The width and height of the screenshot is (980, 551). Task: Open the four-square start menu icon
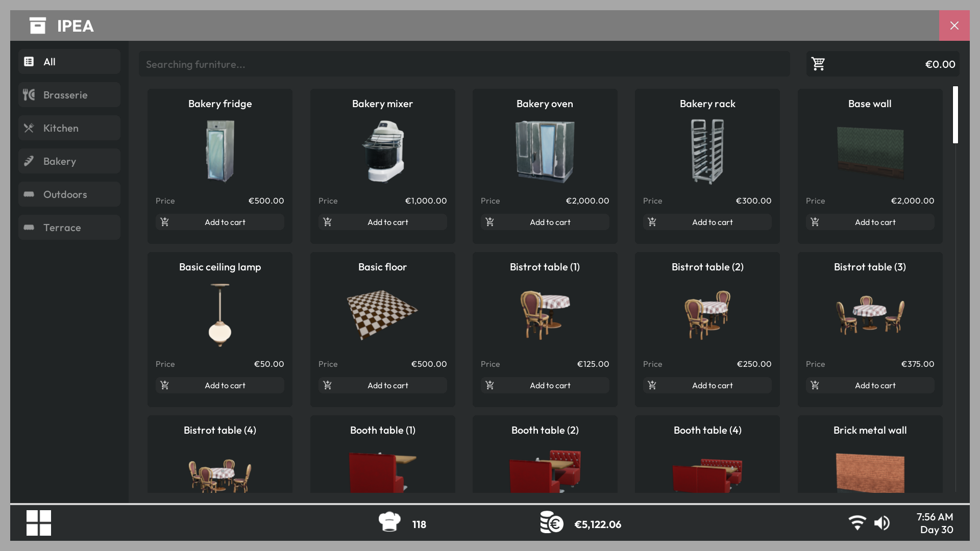point(39,523)
